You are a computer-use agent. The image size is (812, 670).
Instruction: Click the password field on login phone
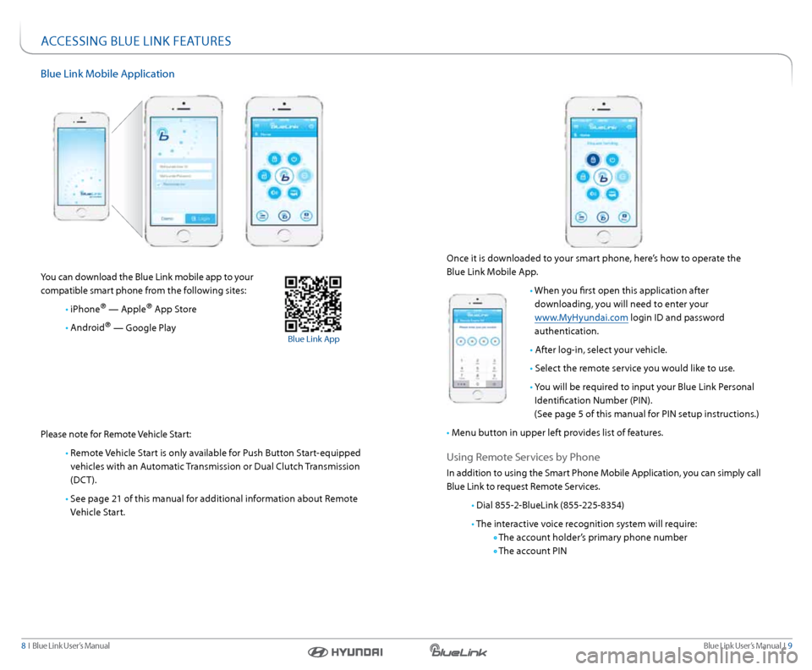click(x=184, y=175)
